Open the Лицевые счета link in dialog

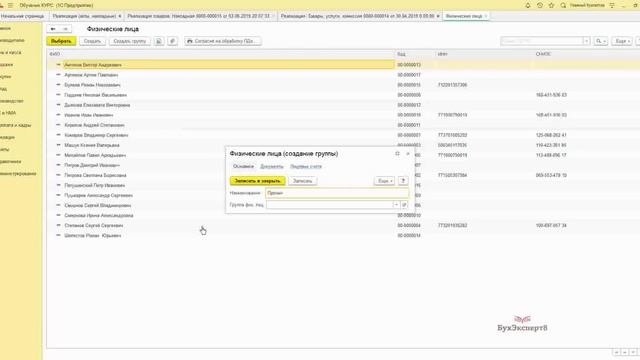(306, 167)
